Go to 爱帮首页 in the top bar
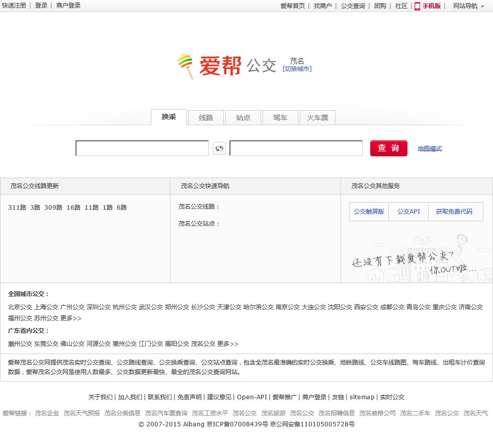 click(293, 6)
